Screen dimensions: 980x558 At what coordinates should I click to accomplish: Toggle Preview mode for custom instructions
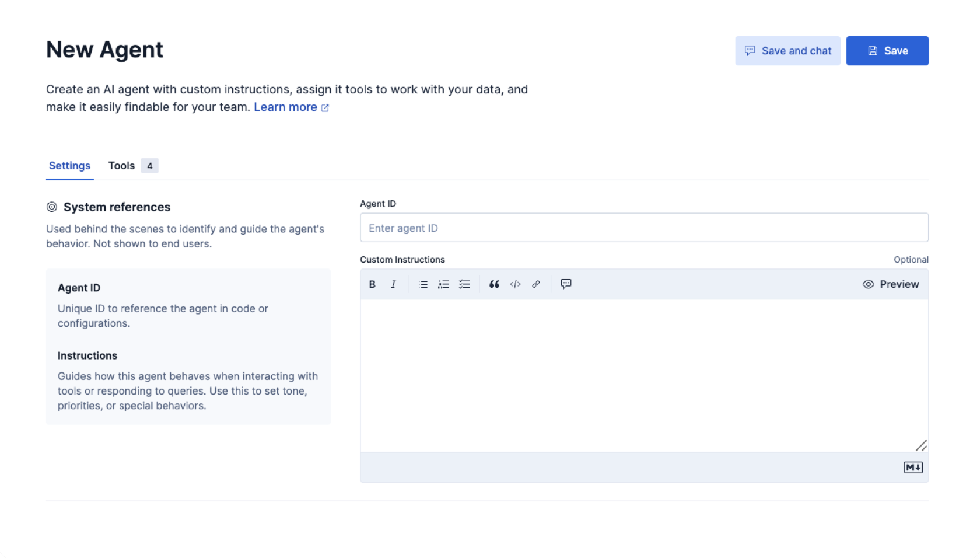click(x=891, y=284)
